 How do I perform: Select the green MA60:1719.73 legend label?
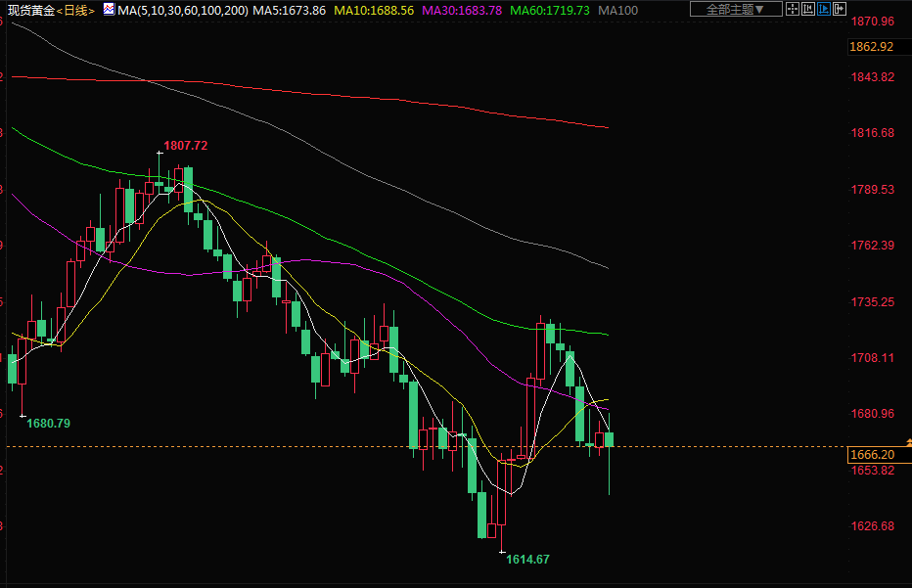click(x=550, y=11)
